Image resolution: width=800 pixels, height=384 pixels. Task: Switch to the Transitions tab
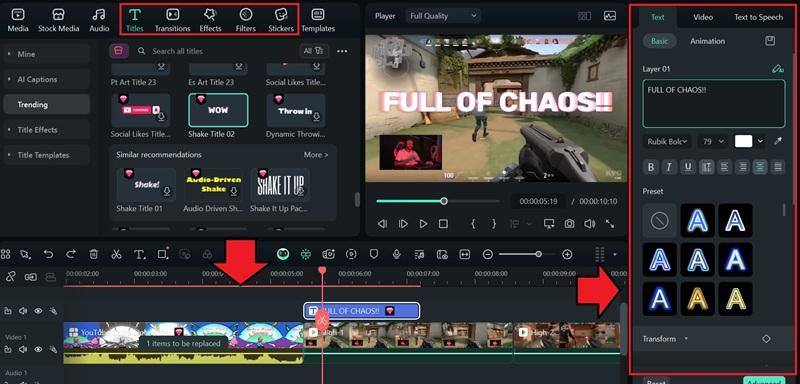tap(172, 20)
